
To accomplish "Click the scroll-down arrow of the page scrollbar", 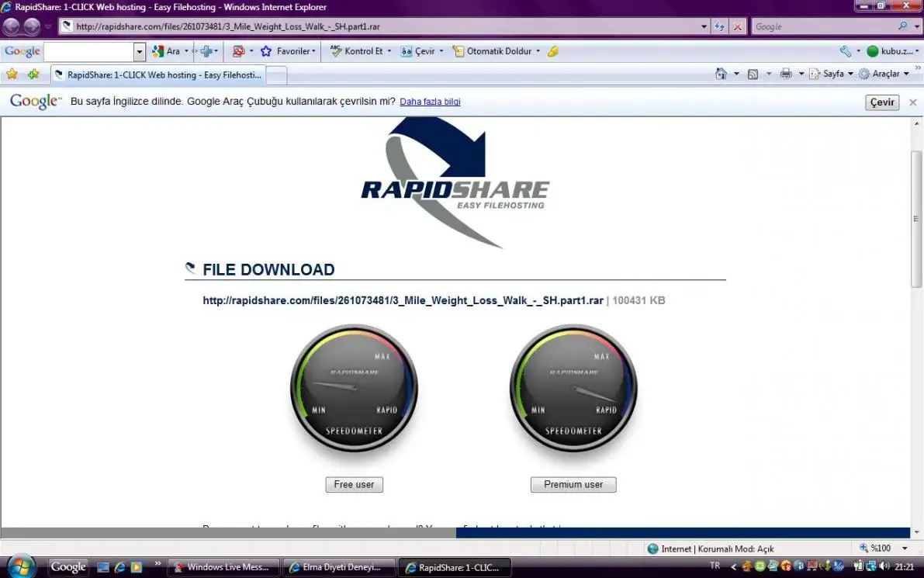I will click(x=916, y=532).
